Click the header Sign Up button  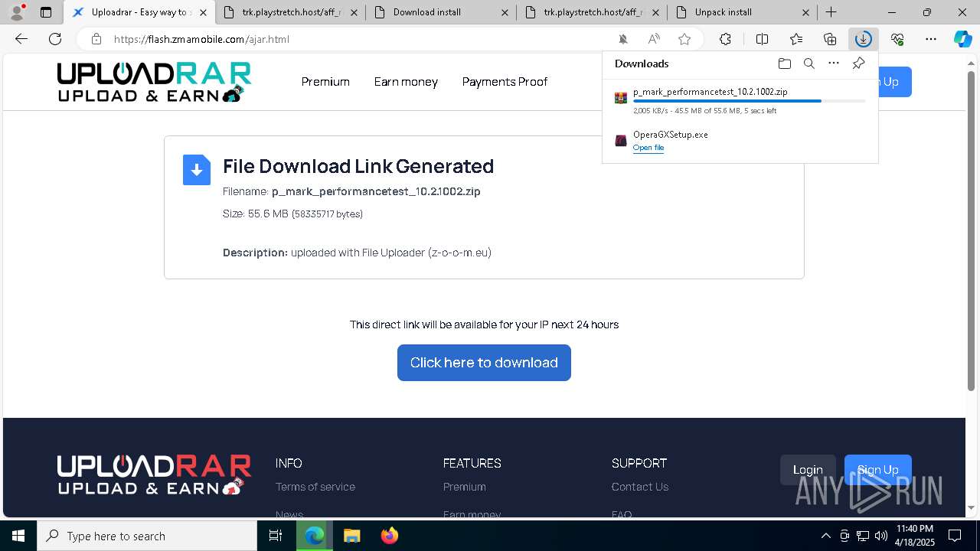[x=893, y=82]
